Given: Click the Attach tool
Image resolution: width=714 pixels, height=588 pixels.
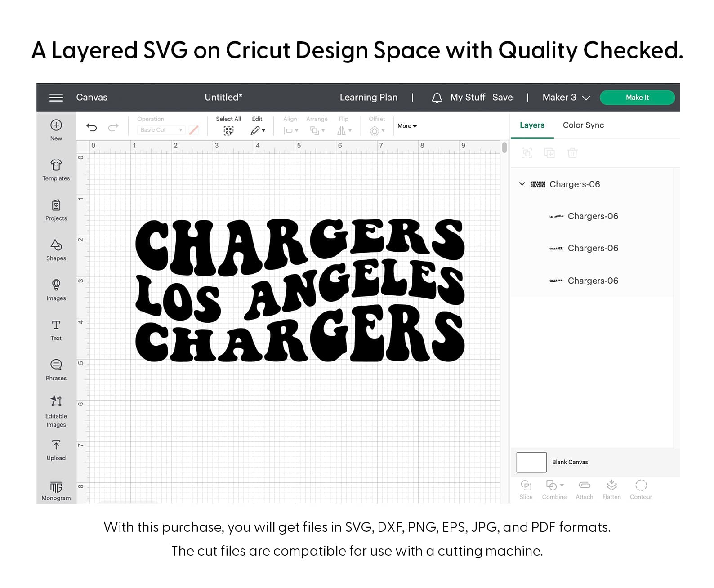Looking at the screenshot, I should (x=585, y=490).
